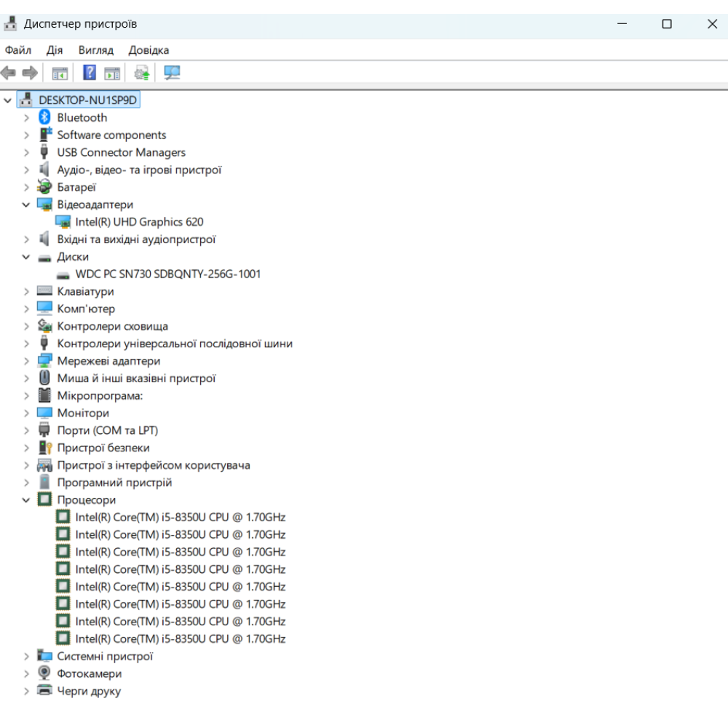Select the Системні пристрої tree item
The image size is (728, 728).
pos(105,657)
